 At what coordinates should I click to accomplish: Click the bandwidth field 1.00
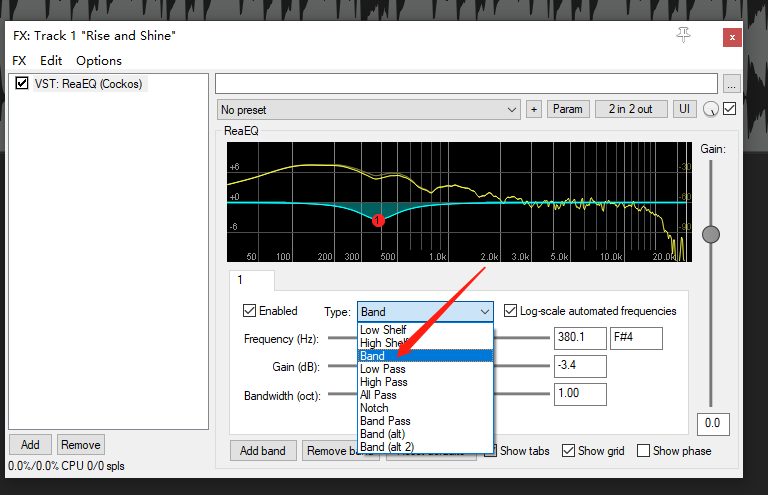coord(580,394)
